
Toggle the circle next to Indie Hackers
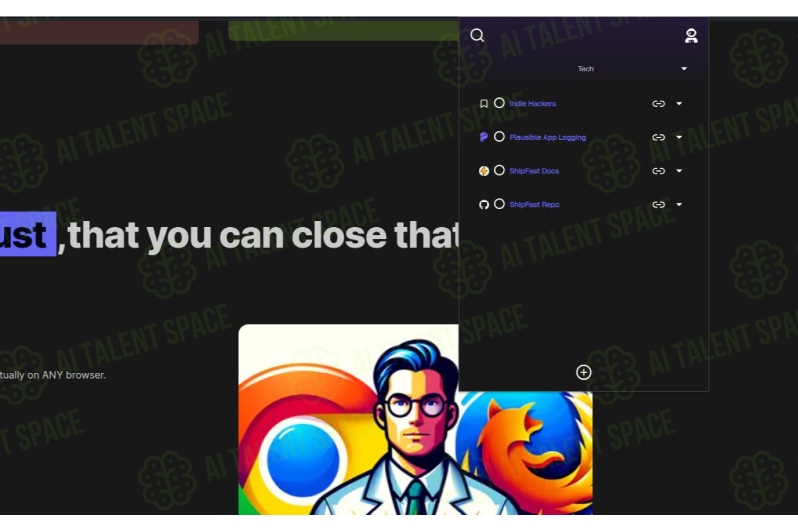[x=499, y=103]
